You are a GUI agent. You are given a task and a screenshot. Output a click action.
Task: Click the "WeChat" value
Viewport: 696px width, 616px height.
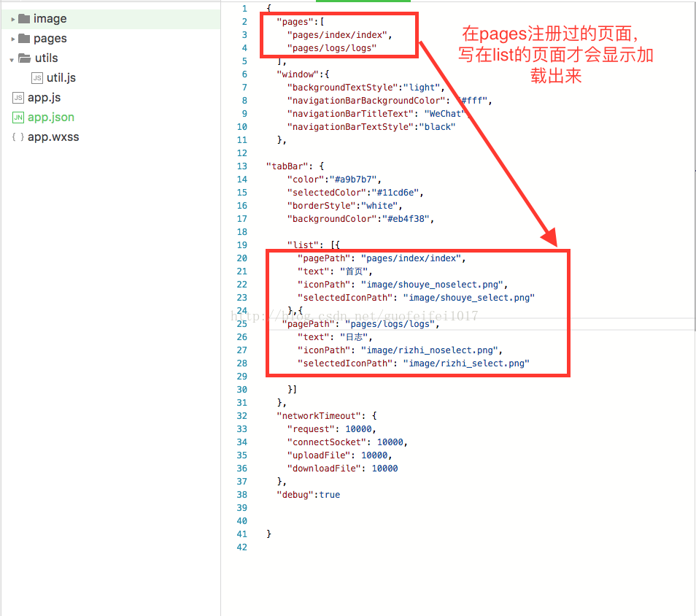click(x=444, y=114)
